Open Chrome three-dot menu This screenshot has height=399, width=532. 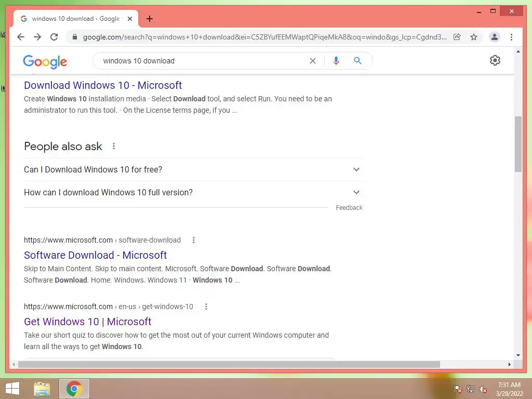pos(511,37)
